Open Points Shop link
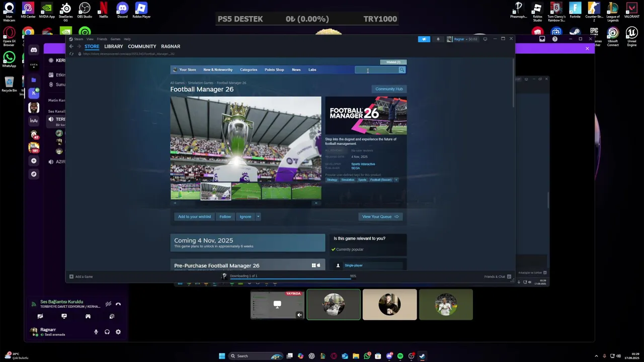This screenshot has width=644, height=362. click(x=274, y=70)
